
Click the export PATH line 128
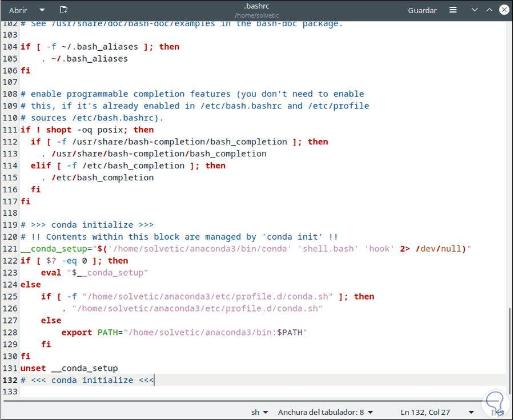point(184,333)
